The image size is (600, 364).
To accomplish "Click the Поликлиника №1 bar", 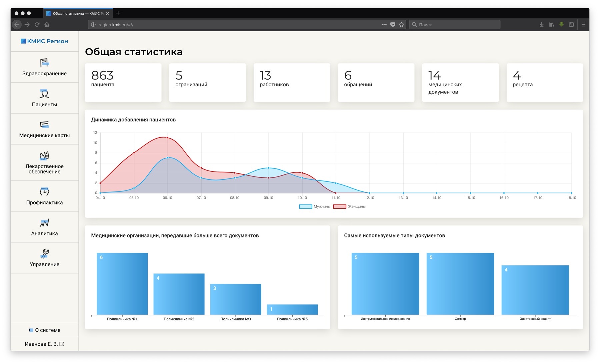I will click(x=122, y=284).
